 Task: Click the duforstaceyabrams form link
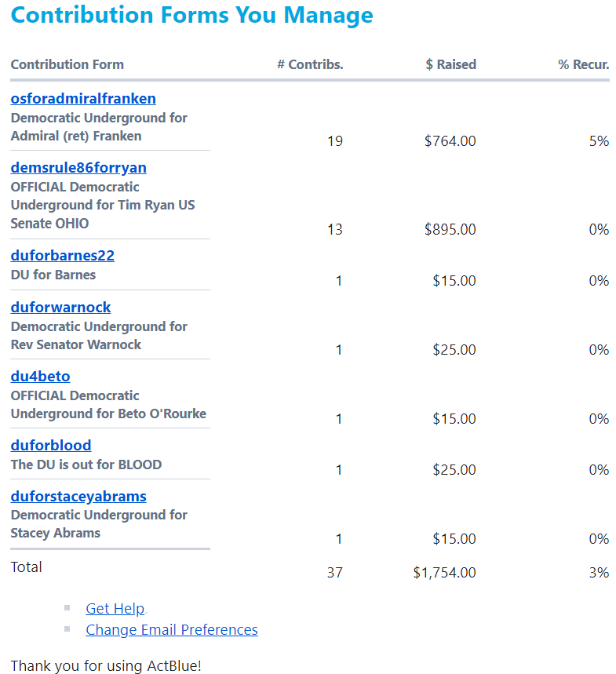click(x=78, y=497)
